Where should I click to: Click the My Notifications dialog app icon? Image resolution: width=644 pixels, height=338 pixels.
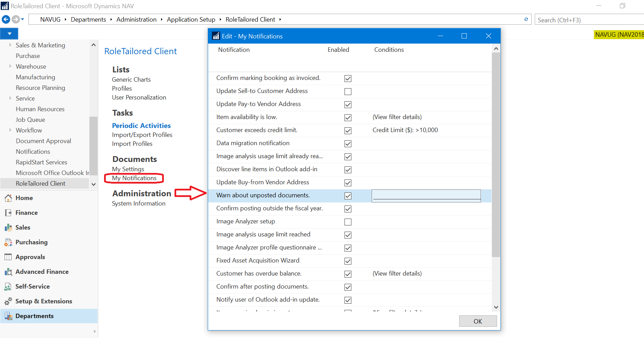[x=216, y=36]
